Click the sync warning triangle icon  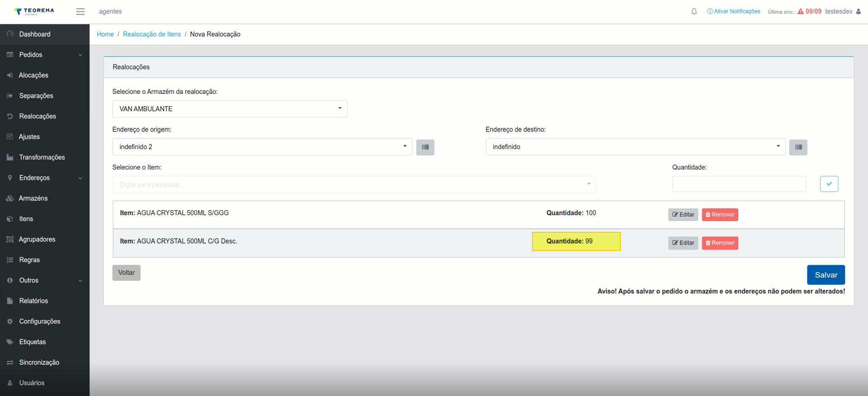tap(800, 11)
